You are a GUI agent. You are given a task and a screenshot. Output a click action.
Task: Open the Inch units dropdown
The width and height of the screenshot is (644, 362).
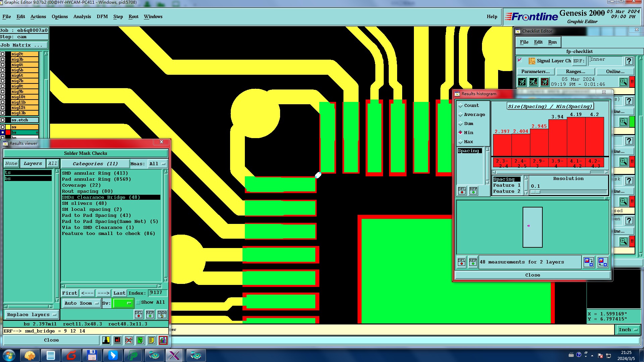628,330
